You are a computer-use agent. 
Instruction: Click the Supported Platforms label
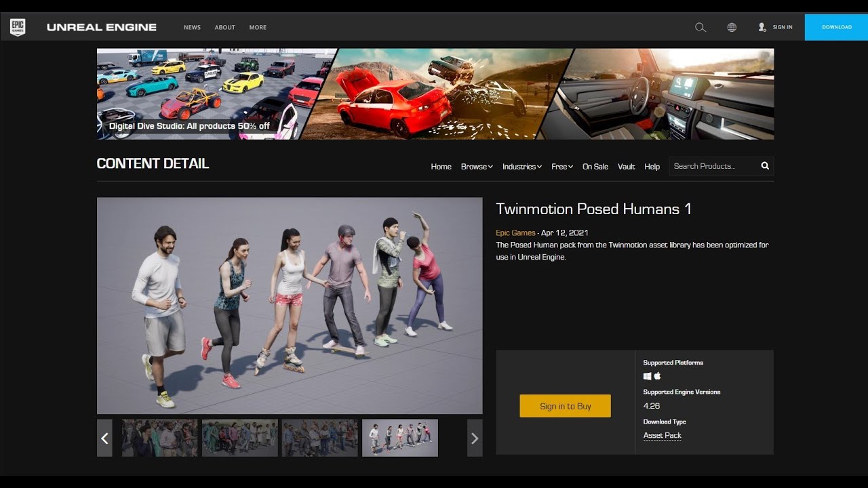coord(673,363)
